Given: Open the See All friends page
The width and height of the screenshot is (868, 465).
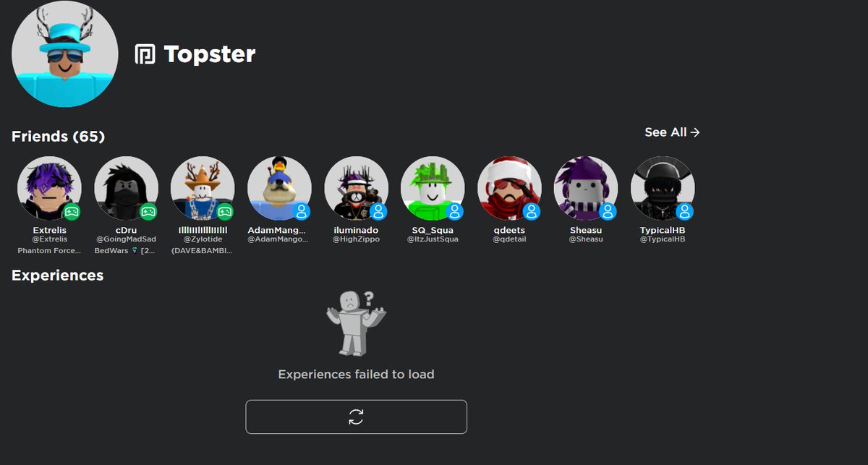Looking at the screenshot, I should pyautogui.click(x=672, y=132).
